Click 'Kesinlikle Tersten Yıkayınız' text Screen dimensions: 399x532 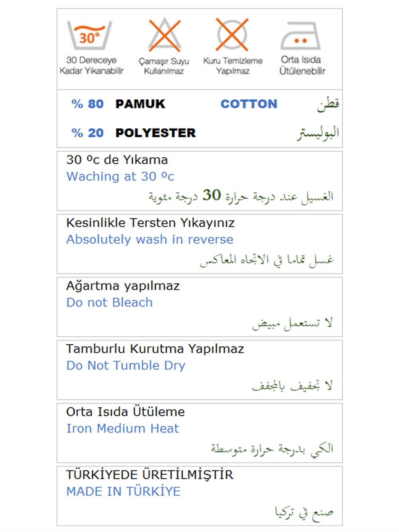(x=150, y=223)
